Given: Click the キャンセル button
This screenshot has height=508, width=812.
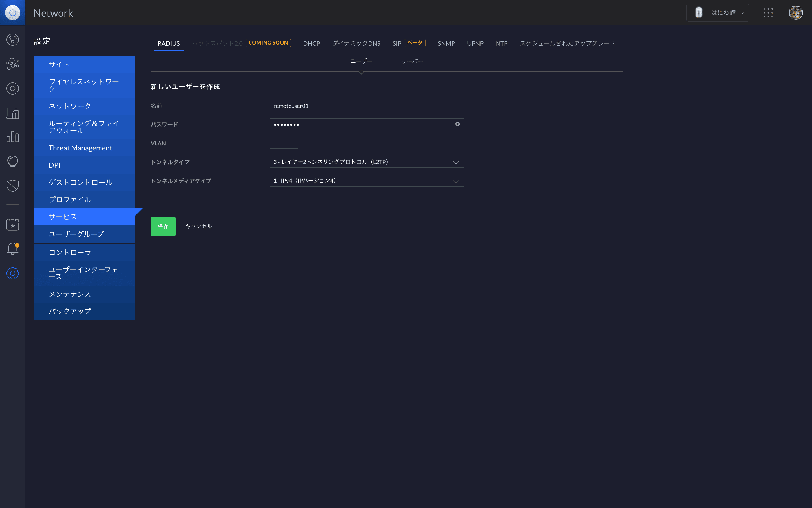Looking at the screenshot, I should point(199,226).
